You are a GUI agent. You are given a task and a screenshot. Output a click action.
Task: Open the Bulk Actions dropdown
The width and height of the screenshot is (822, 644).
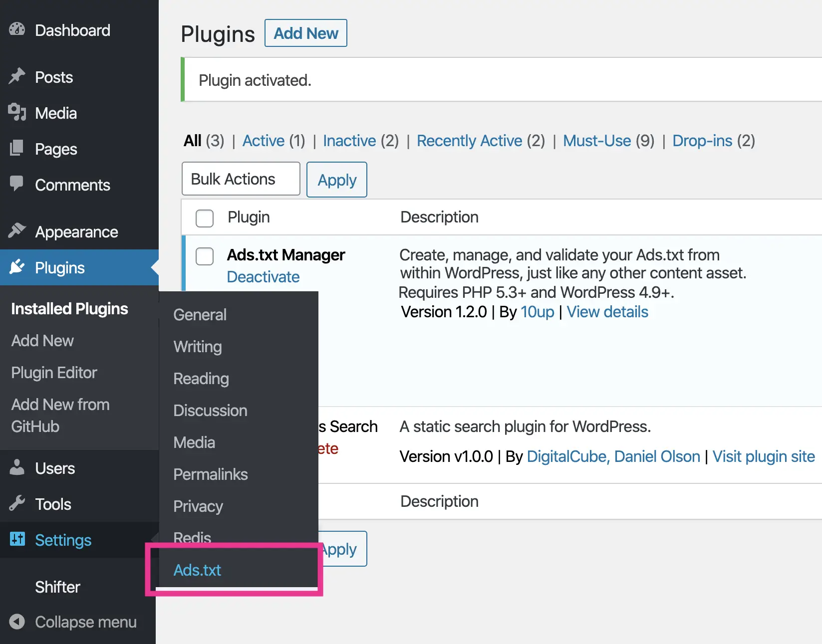click(x=241, y=179)
